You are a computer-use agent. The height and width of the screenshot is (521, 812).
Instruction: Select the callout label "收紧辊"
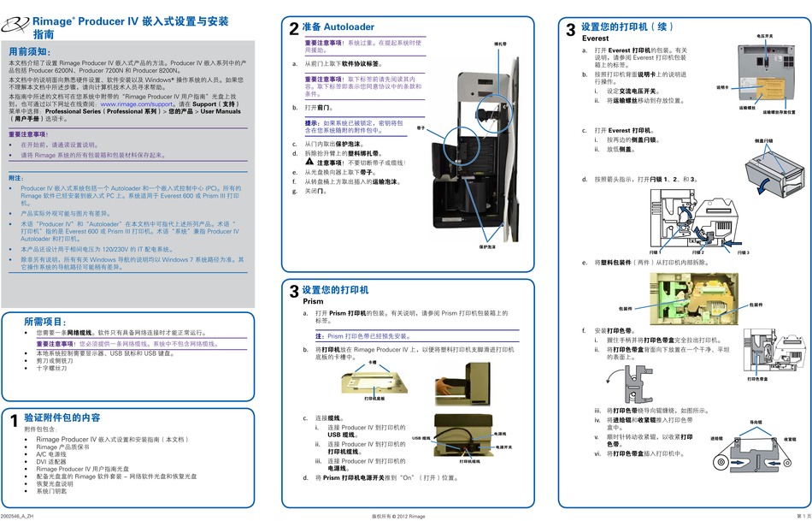tap(789, 439)
